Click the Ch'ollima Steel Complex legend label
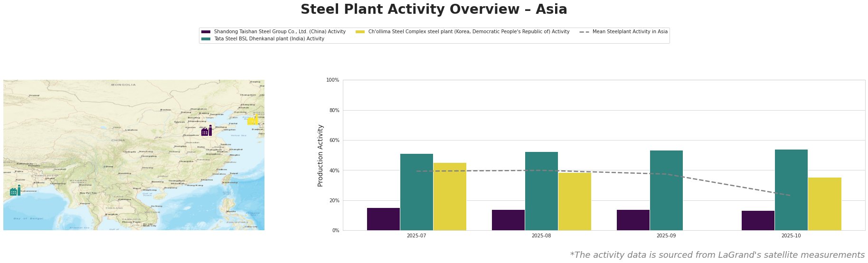868x263 pixels. coord(469,32)
